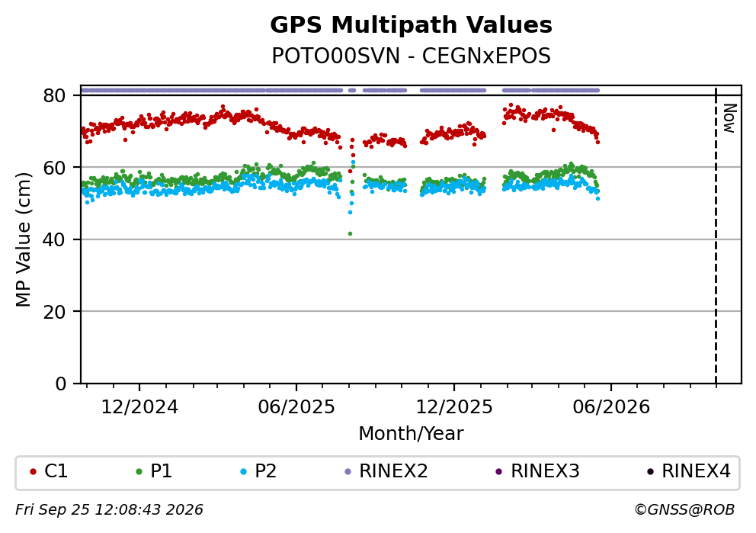
Task: Click the red C1 legend marker
Action: click(33, 472)
